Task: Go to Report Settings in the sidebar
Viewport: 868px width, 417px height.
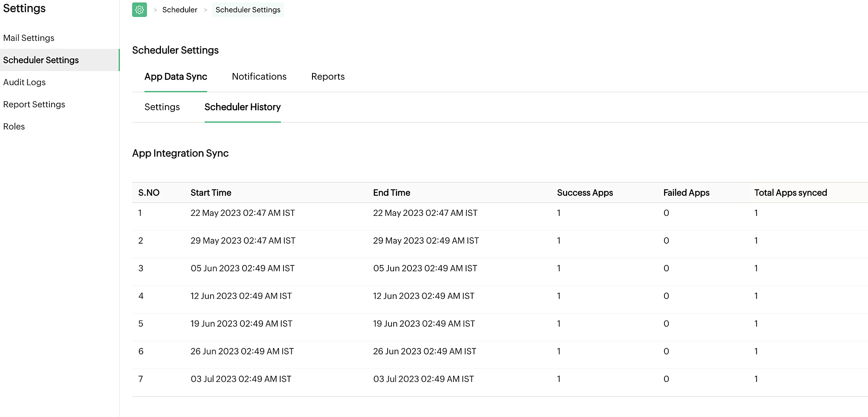Action: [x=34, y=104]
